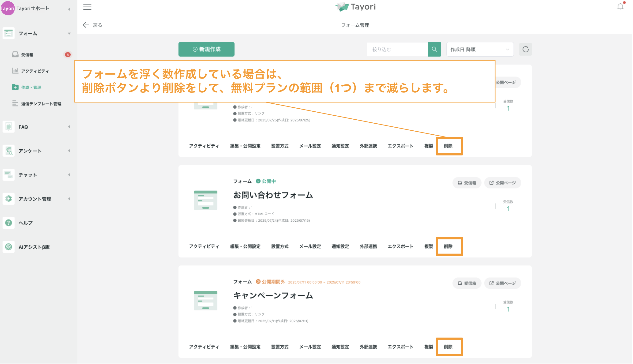633x364 pixels.
Task: Refresh the form list with reload icon
Action: 526,49
